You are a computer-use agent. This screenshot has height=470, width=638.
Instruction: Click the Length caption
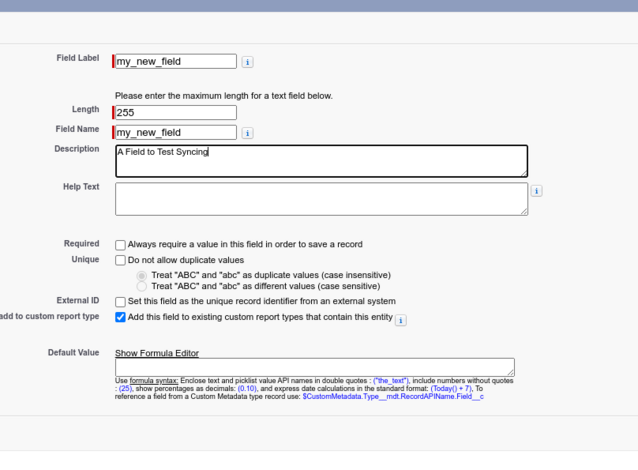(x=85, y=109)
